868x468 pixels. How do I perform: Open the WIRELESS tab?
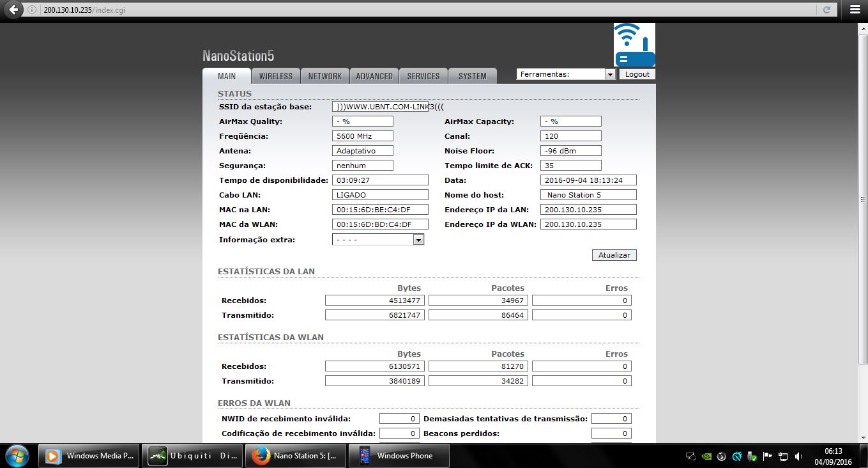pyautogui.click(x=276, y=76)
